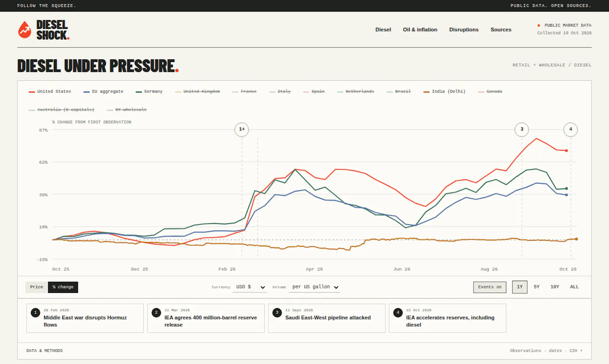Click the United States line endpoint dot
The width and height of the screenshot is (609, 364).
567,151
